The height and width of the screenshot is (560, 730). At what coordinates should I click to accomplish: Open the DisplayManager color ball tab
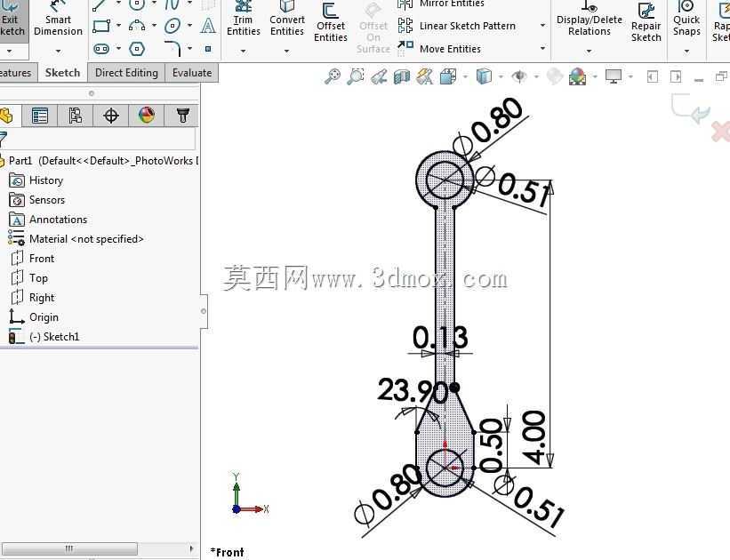coord(146,116)
